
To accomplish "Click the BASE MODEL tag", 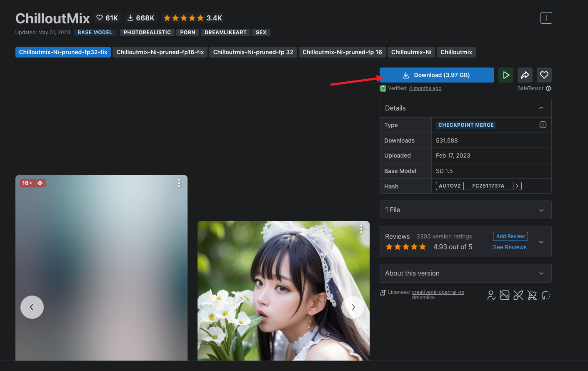I will [x=95, y=33].
